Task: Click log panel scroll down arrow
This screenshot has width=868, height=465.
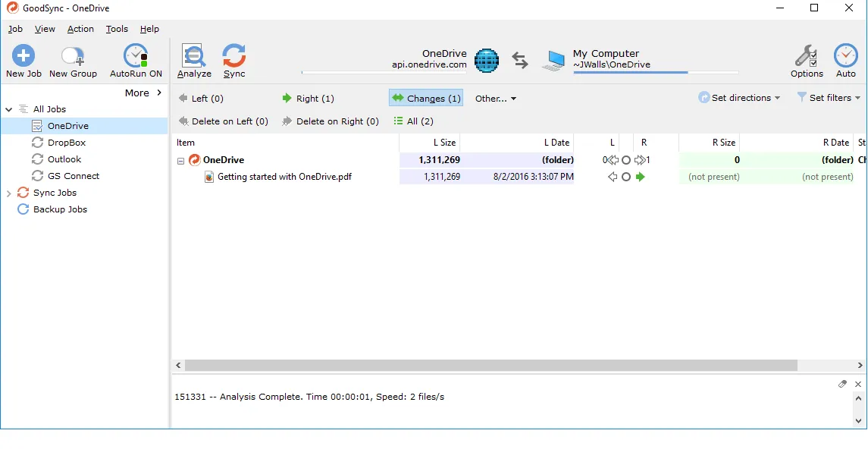Action: pos(858,420)
